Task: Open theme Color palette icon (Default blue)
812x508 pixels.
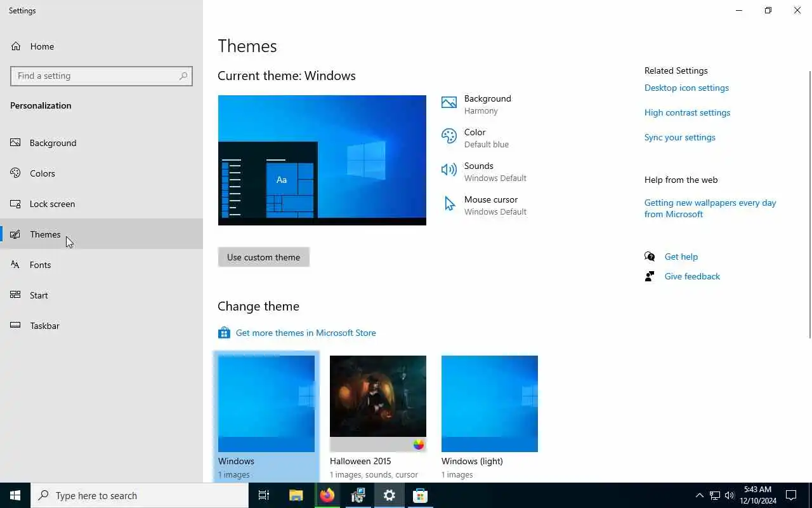Action: click(x=449, y=137)
